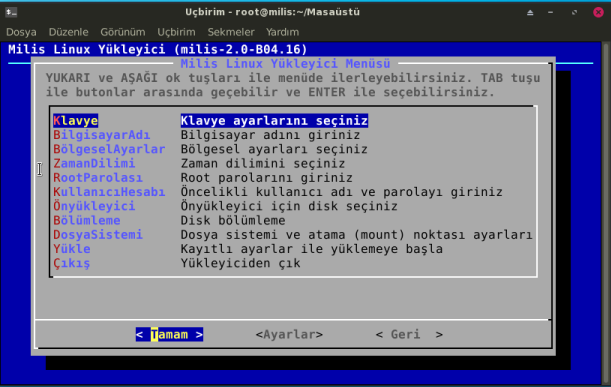Image resolution: width=611 pixels, height=387 pixels.
Task: Open the Dosya menu
Action: point(21,32)
